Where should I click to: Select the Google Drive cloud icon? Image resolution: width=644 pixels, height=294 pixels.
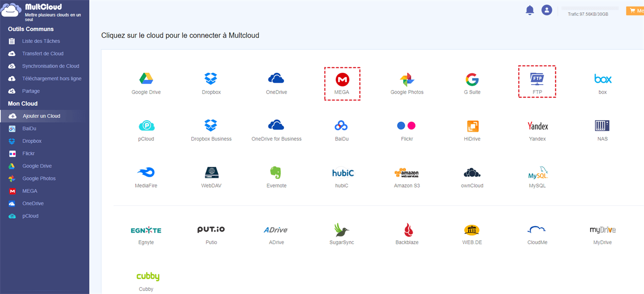146,78
